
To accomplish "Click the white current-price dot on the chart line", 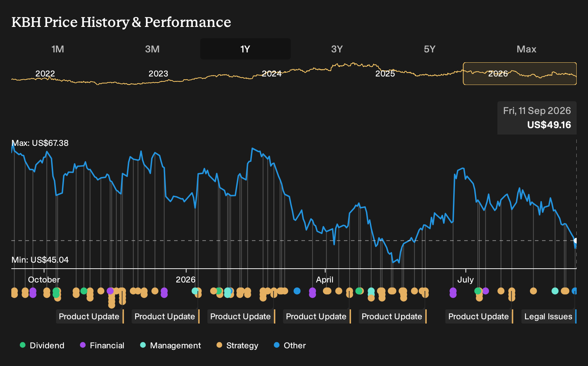I will (x=576, y=241).
